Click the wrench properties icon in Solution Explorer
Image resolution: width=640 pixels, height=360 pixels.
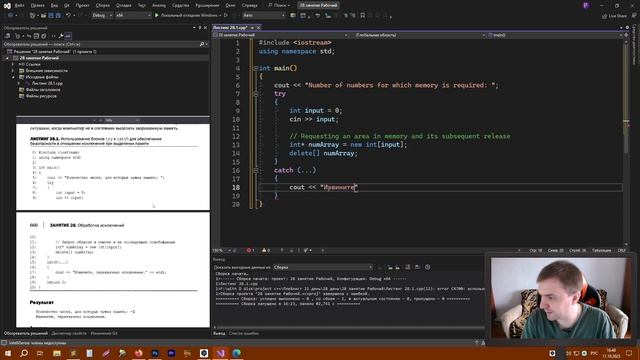tap(61, 36)
